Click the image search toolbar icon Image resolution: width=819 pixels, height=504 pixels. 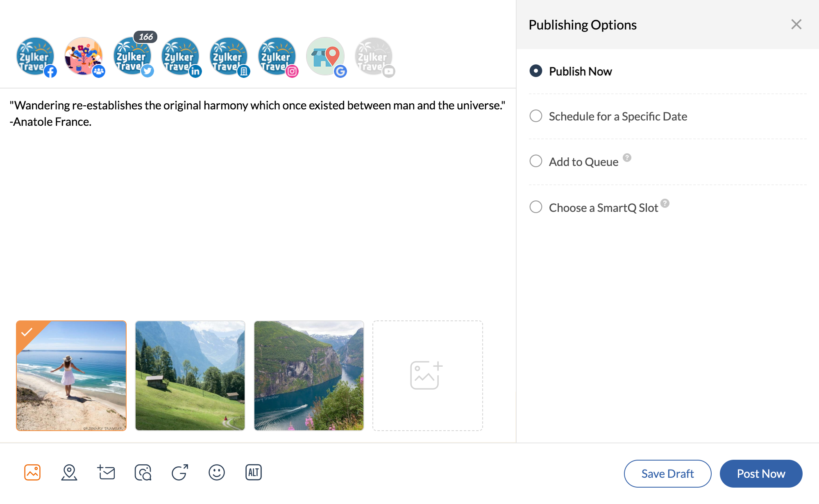[143, 472]
